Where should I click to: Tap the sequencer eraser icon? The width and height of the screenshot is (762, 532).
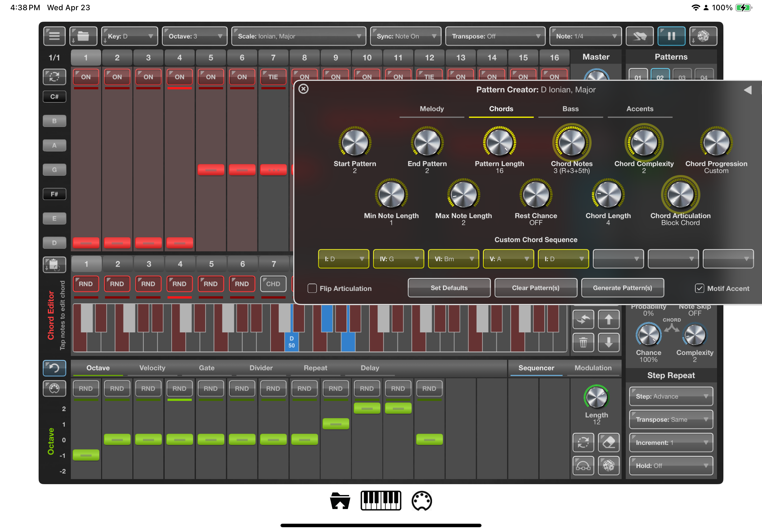[x=609, y=442]
